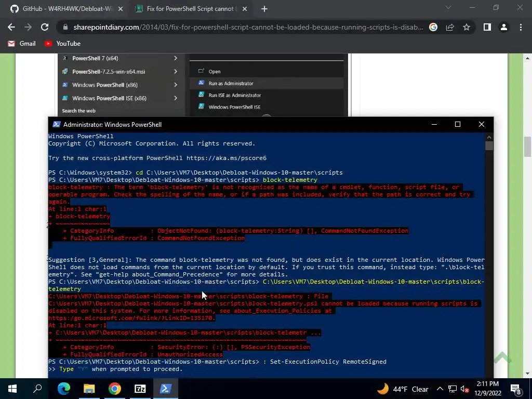Switch to Fix for PowerShell Script tab
The image size is (532, 399).
(190, 9)
